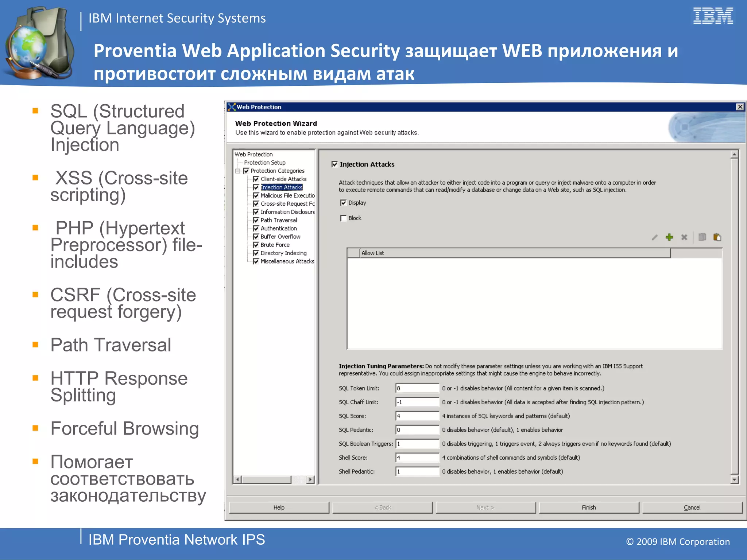This screenshot has height=560, width=747.
Task: Toggle the Injection Attacks heading checkbox
Action: click(x=334, y=164)
